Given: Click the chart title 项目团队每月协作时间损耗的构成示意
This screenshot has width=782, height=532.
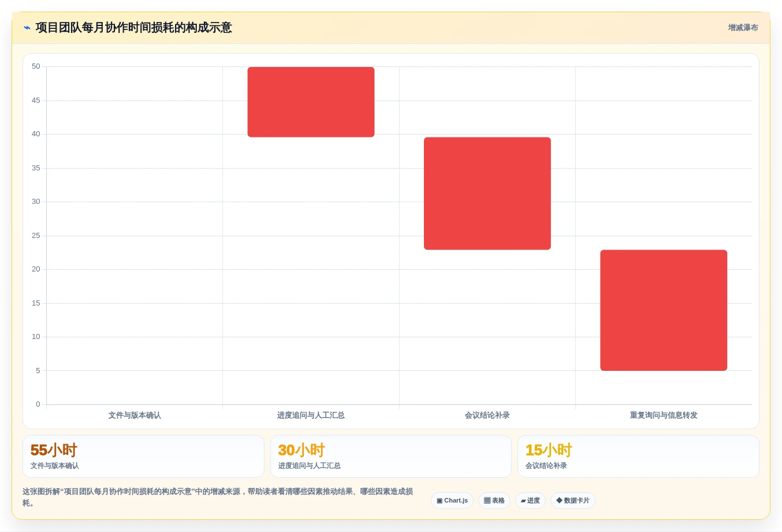Looking at the screenshot, I should 134,28.
